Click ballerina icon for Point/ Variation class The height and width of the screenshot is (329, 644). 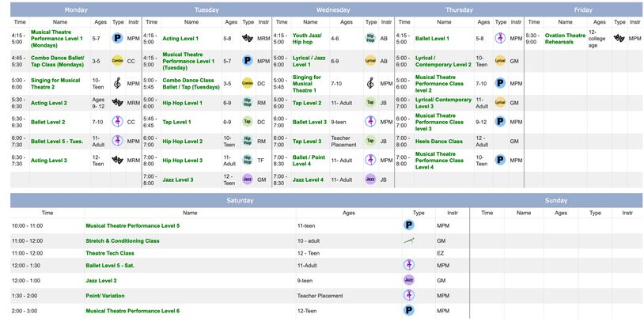click(409, 295)
